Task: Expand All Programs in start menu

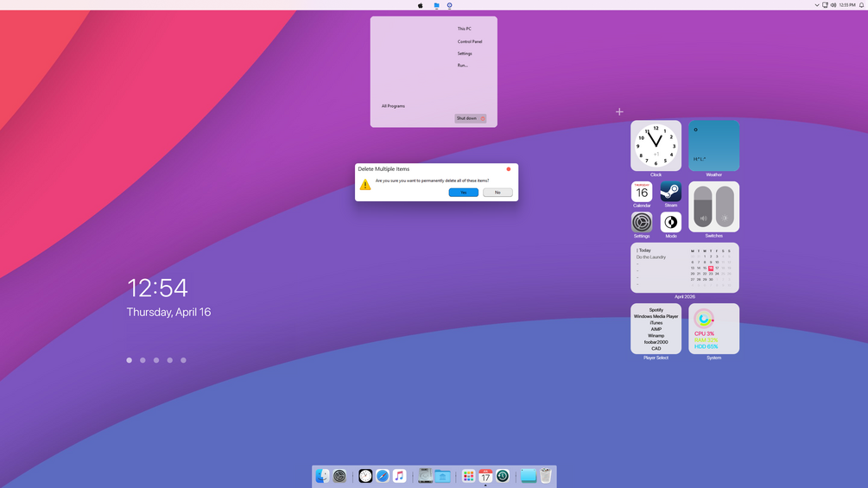Action: 393,105
